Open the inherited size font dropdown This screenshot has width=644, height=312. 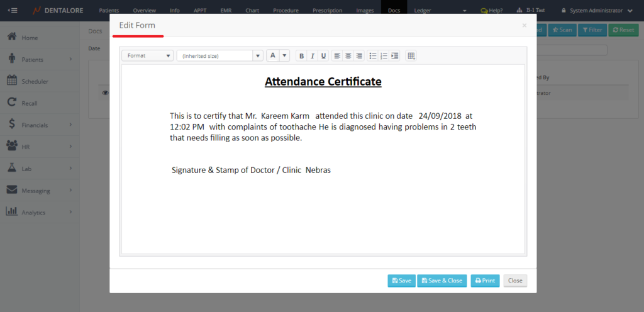219,56
